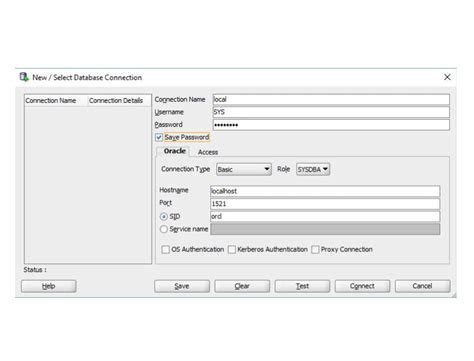Click the Hostname field with localhost
This screenshot has height=361, width=474.
[x=325, y=191]
